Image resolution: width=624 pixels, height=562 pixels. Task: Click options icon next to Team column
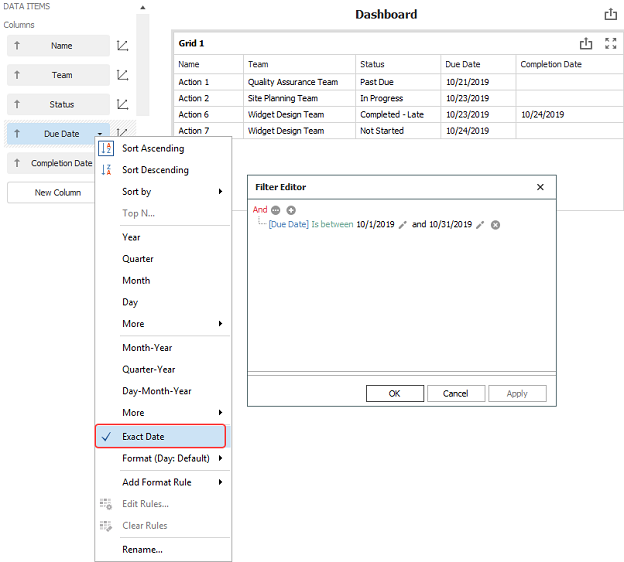tap(122, 75)
